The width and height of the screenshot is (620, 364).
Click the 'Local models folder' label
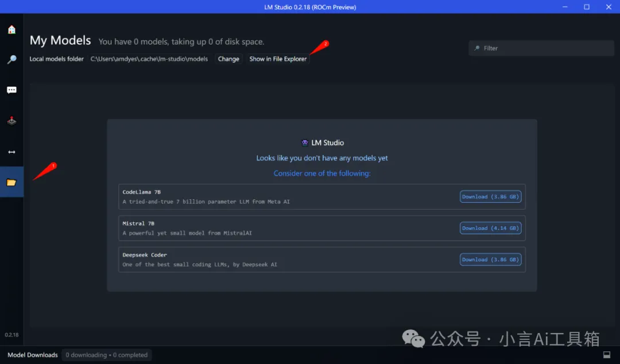[x=56, y=59]
